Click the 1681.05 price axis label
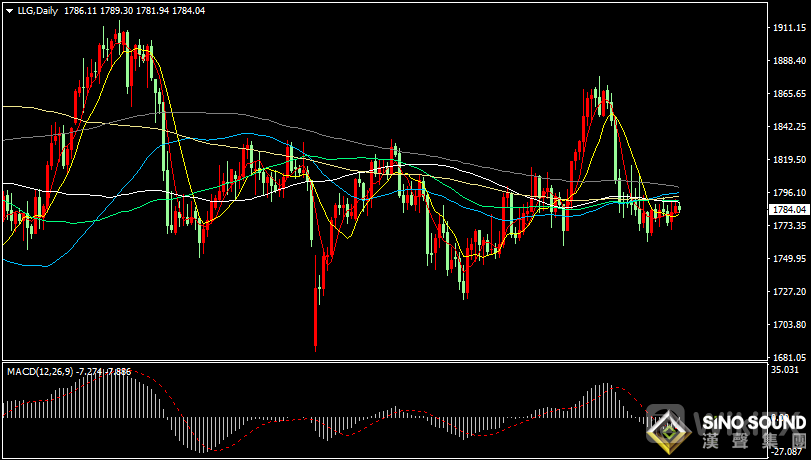811x460 pixels. pos(789,358)
